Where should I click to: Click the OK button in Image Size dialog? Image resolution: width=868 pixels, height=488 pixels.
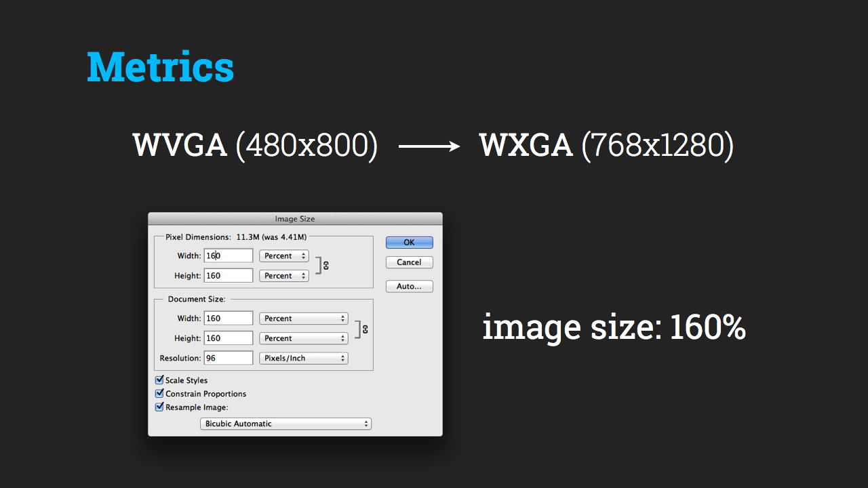click(409, 243)
